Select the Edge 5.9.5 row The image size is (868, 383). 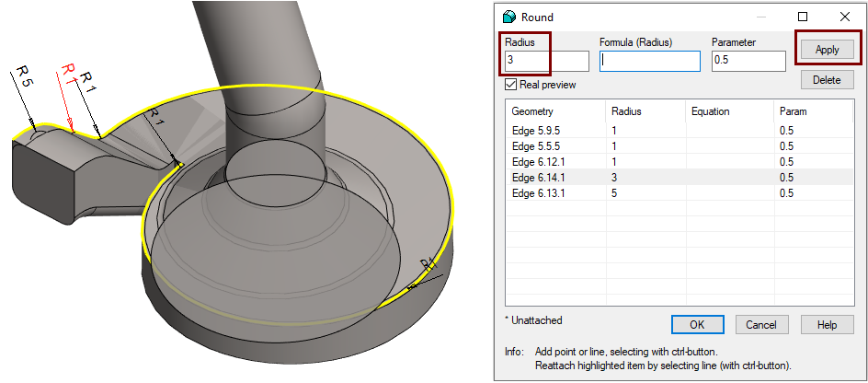coord(536,130)
